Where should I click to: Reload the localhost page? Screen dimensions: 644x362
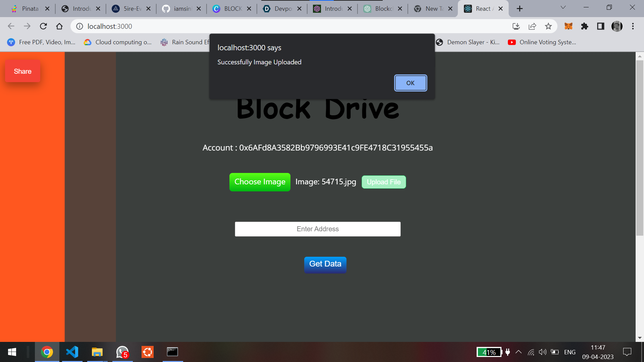coord(43,26)
